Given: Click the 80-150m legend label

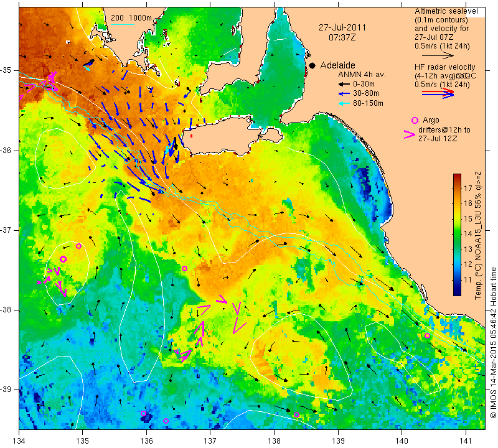Looking at the screenshot, I should click(x=368, y=103).
